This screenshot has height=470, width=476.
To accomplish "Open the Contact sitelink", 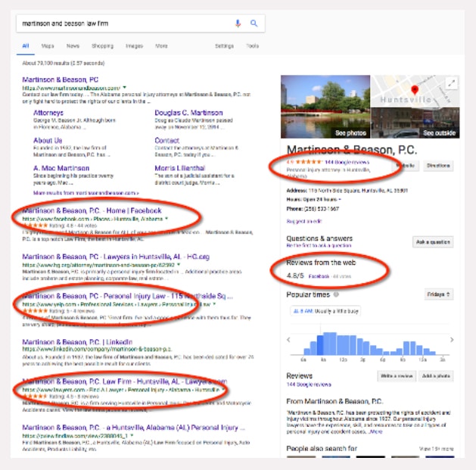I will click(x=167, y=140).
